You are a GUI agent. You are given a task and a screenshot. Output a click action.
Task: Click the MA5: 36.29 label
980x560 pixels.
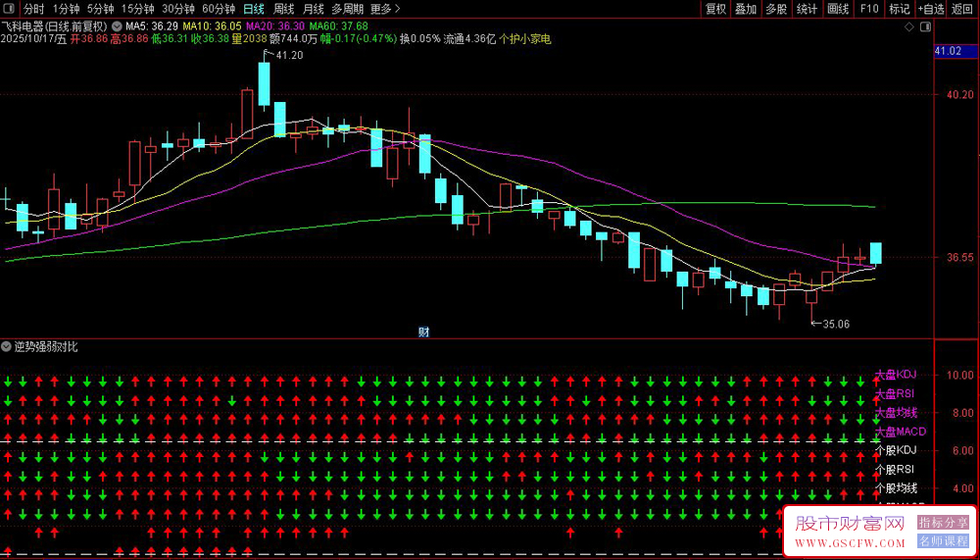(x=152, y=26)
